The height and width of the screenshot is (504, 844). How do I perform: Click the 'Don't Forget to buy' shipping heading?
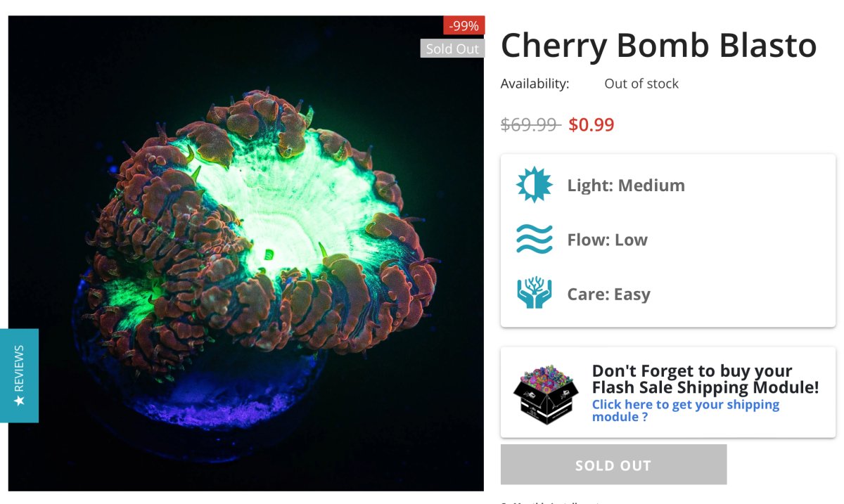coord(705,379)
